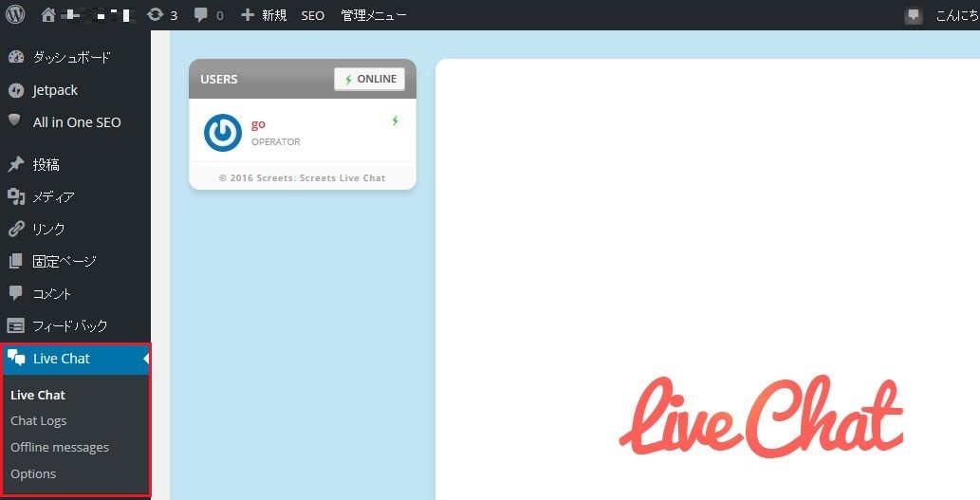Click the メディア media icon

click(x=16, y=197)
